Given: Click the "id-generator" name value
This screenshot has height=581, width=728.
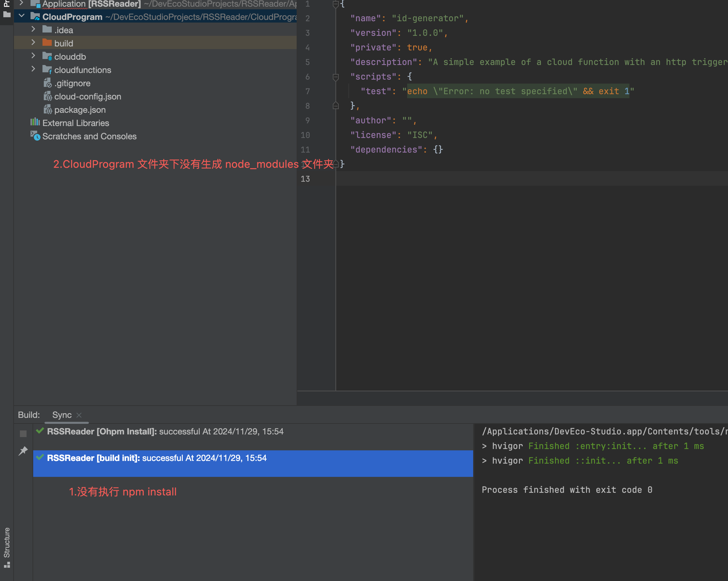Looking at the screenshot, I should coord(427,18).
